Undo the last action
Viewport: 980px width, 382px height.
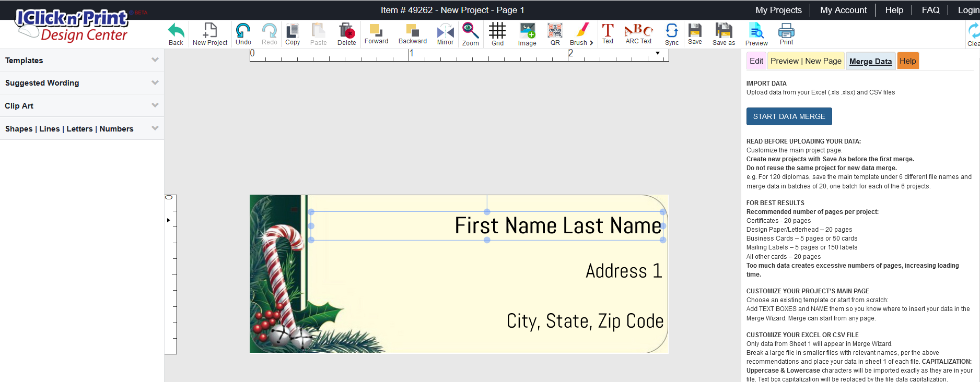tap(243, 34)
